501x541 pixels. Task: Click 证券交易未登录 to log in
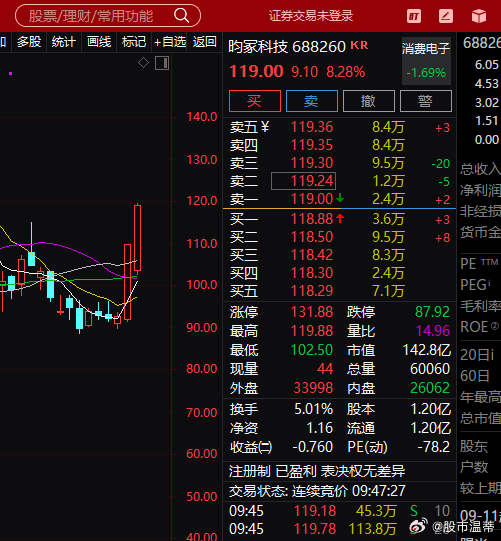pos(311,16)
